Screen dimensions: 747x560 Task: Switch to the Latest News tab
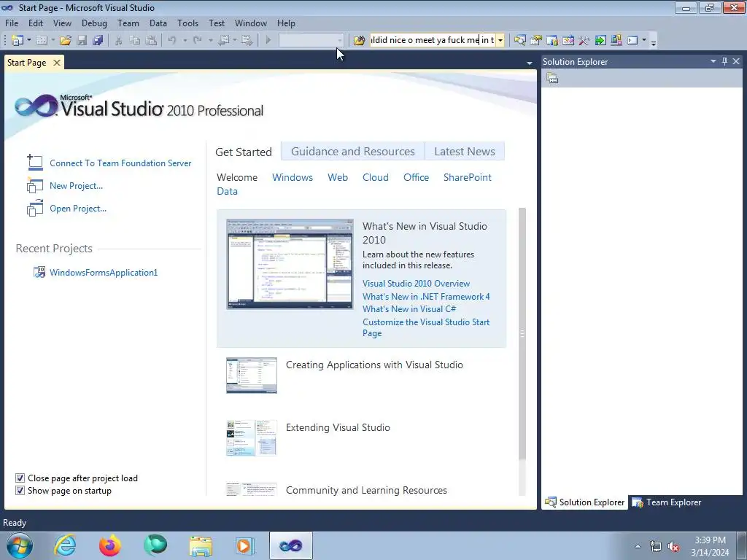click(x=465, y=152)
